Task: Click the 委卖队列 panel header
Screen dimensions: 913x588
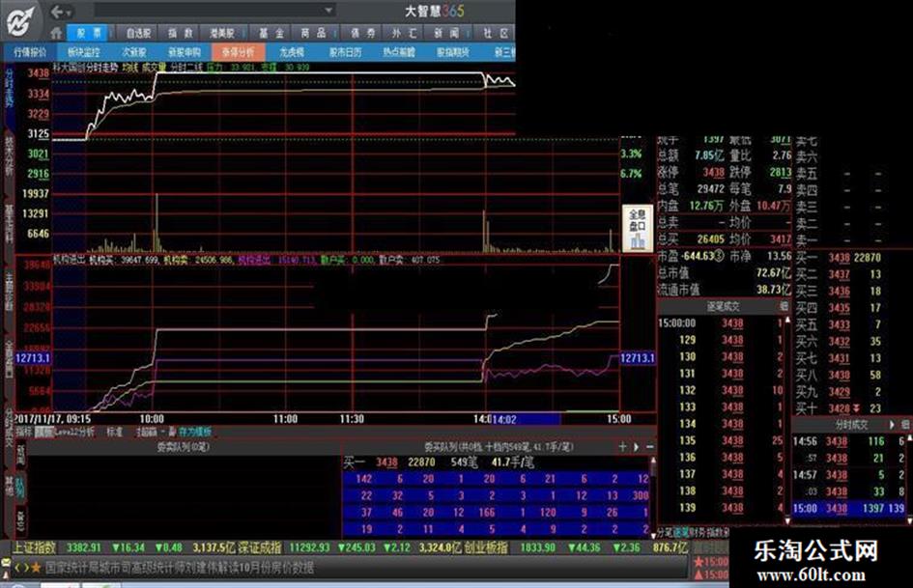Action: coord(183,447)
